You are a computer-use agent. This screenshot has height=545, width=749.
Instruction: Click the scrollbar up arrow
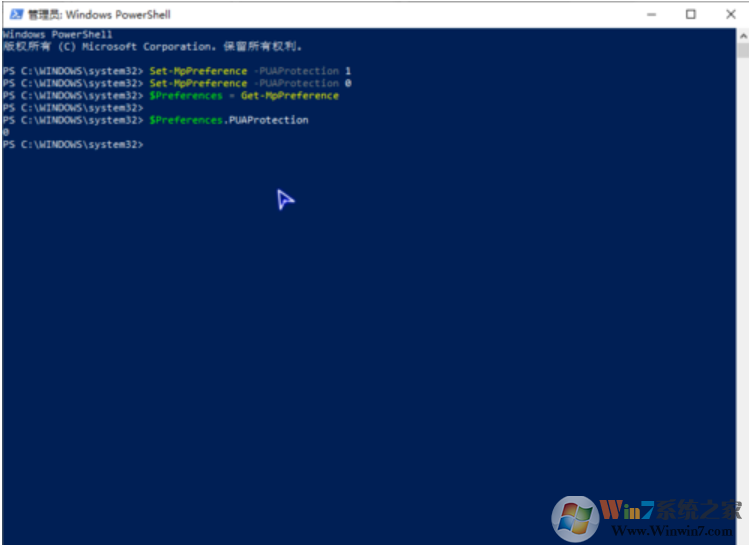coord(743,36)
